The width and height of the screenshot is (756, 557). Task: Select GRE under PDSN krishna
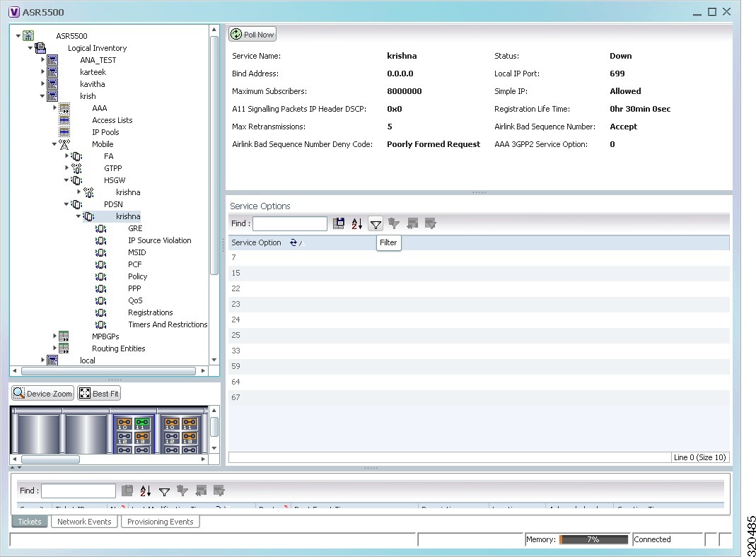coord(135,228)
